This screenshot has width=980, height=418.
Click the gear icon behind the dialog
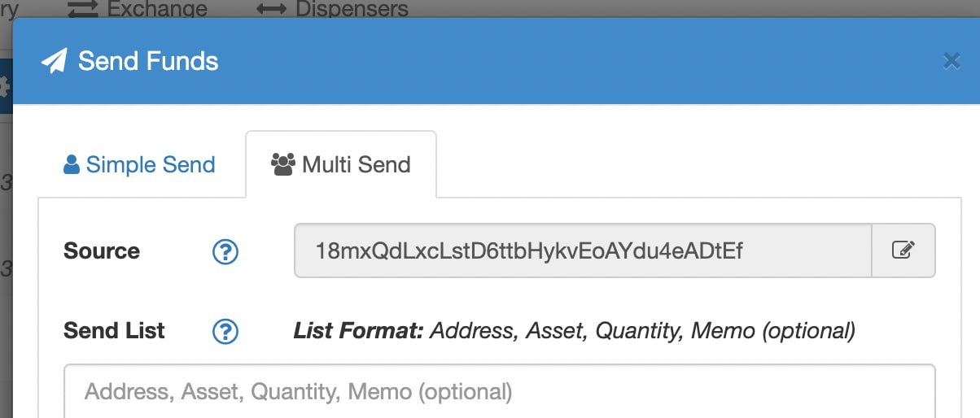[x=4, y=85]
